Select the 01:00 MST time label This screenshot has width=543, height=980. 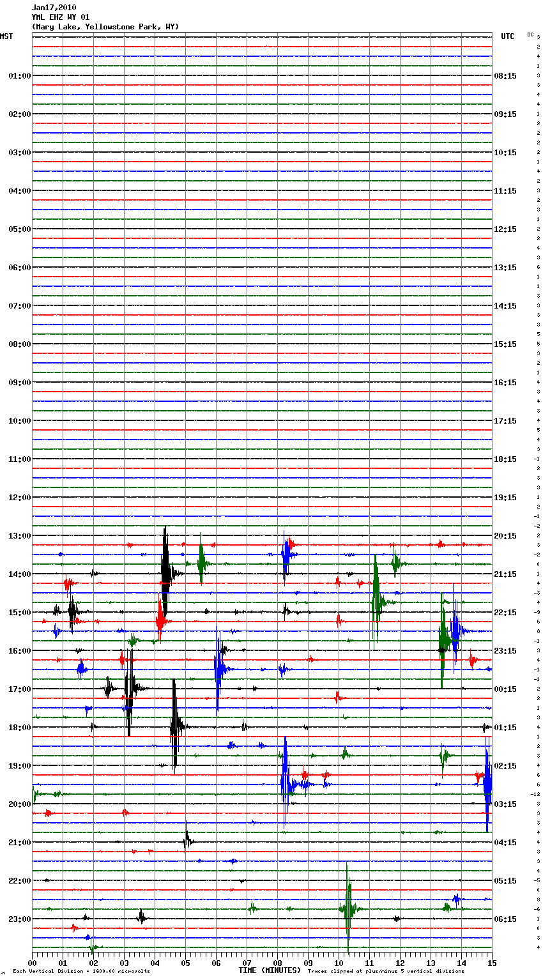pyautogui.click(x=20, y=76)
